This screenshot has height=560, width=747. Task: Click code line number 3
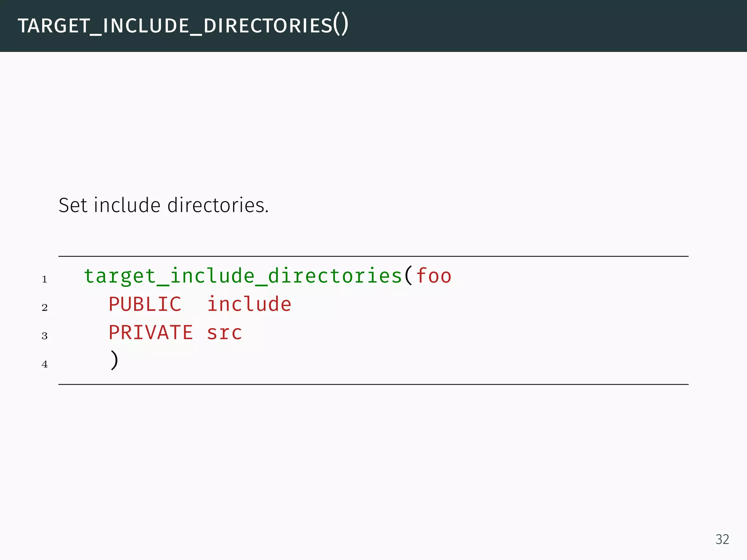tap(44, 336)
